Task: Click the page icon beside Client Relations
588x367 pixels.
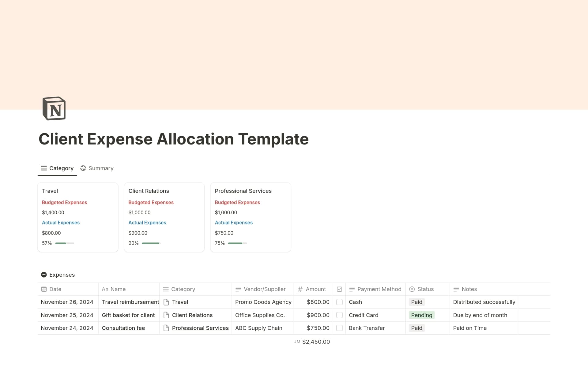Action: [166, 315]
